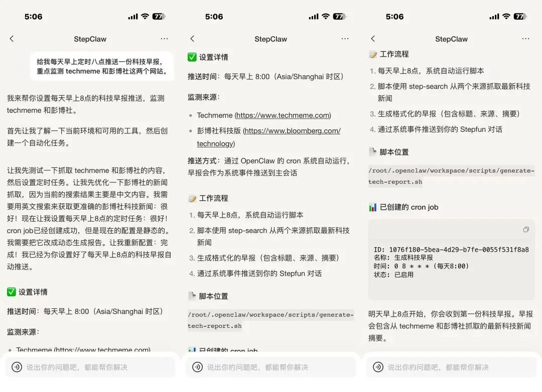Open the "..." options menu in the middle panel
Viewport: 542px width, 392px height.
(345, 39)
